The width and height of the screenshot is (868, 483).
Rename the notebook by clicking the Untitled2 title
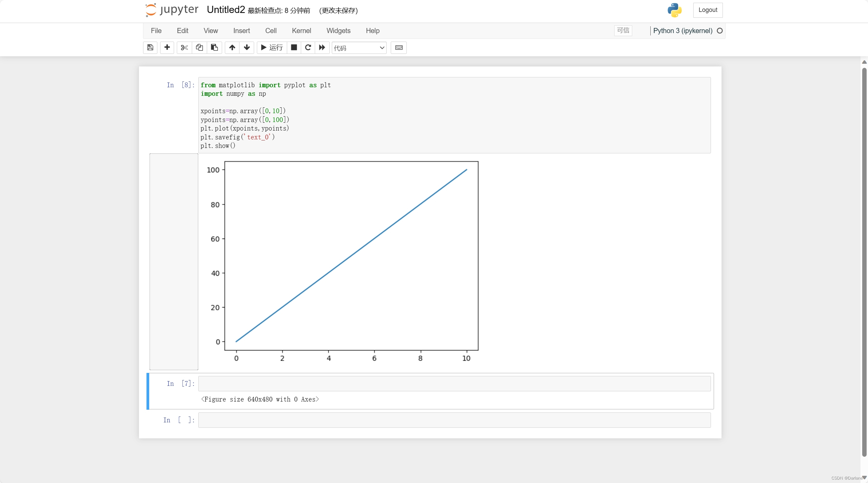226,10
